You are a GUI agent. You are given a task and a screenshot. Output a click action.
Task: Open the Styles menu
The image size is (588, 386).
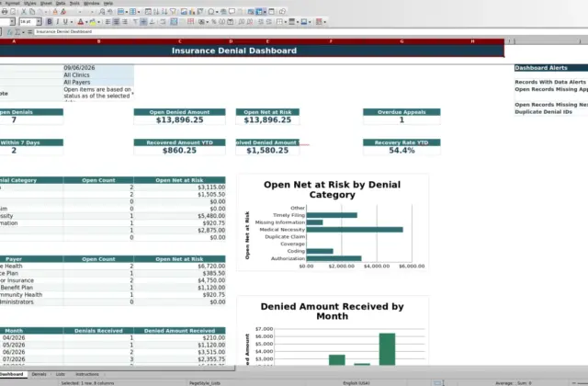tap(30, 4)
